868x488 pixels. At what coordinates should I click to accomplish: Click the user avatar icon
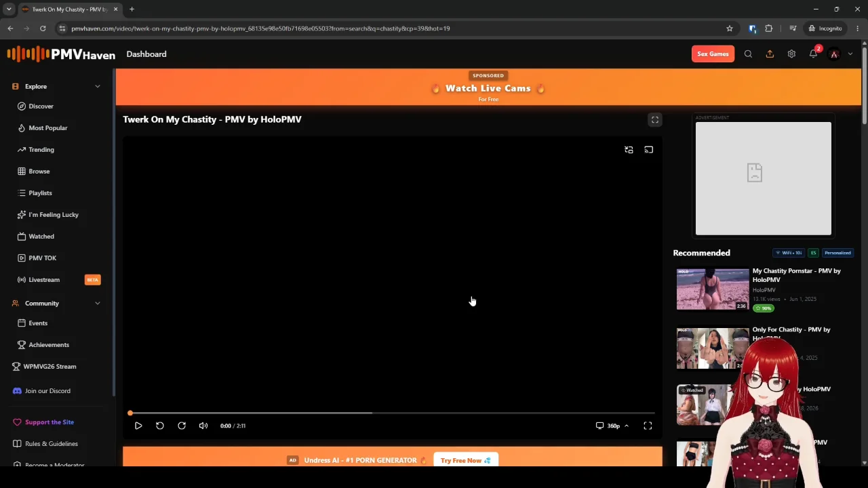point(834,54)
